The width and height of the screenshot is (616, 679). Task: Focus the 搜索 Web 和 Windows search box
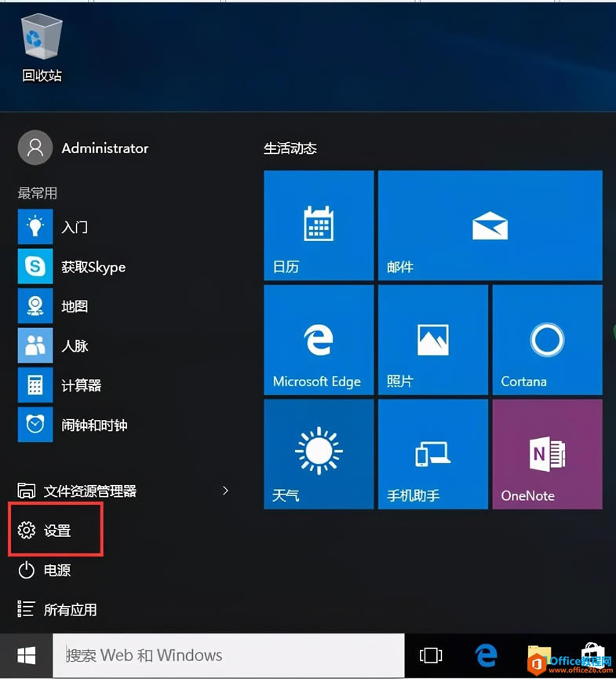tap(228, 655)
